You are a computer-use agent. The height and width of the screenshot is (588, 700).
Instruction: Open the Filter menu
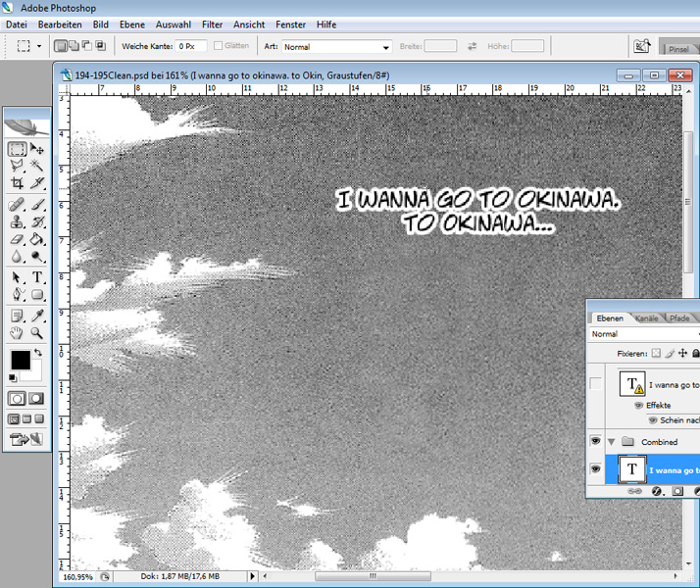point(212,24)
